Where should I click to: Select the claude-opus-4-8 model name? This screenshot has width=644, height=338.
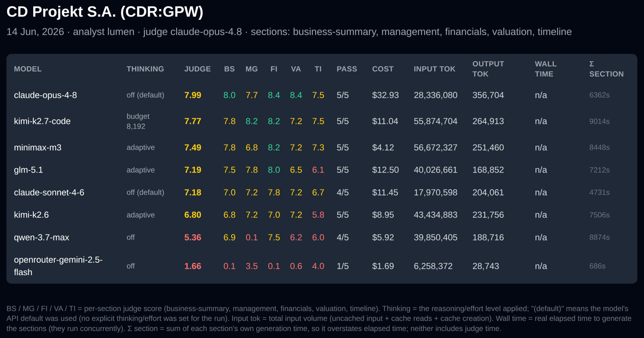[x=45, y=95]
